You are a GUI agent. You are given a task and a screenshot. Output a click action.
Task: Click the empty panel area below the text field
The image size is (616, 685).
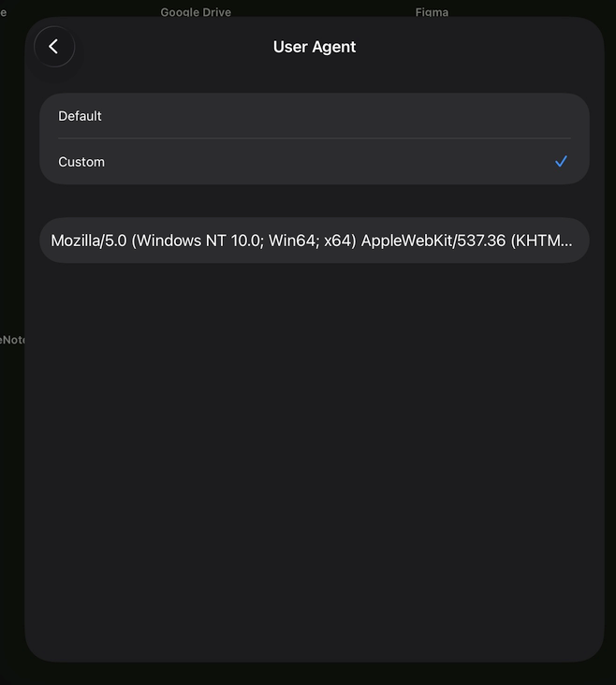(x=314, y=449)
